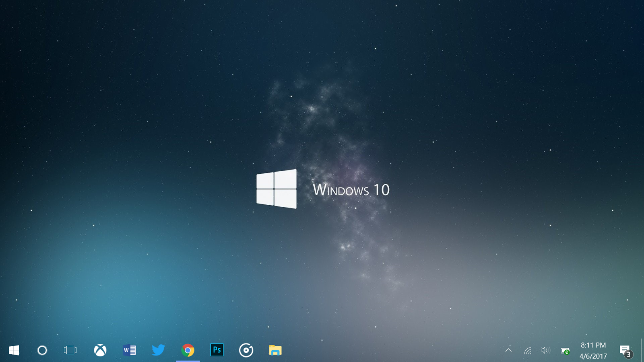Open Action Center with 3 notifications
The width and height of the screenshot is (644, 362).
[x=626, y=352]
